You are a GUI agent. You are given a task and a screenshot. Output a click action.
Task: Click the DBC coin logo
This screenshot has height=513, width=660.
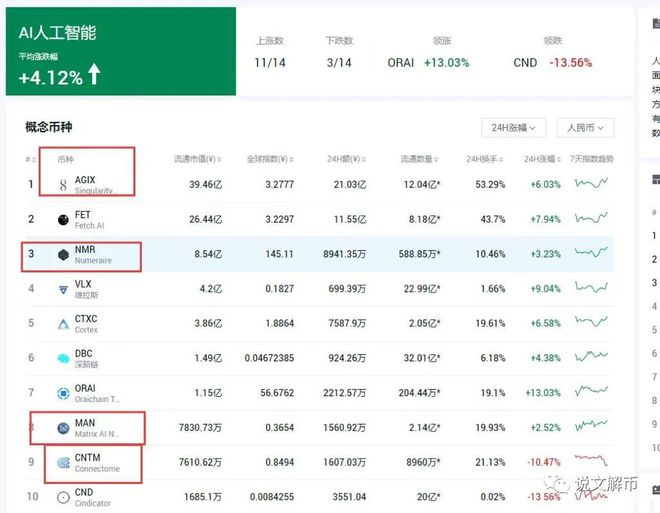pyautogui.click(x=63, y=358)
